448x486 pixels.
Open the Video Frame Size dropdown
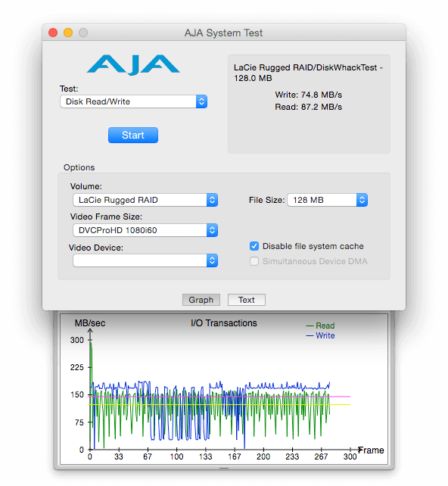(x=145, y=230)
